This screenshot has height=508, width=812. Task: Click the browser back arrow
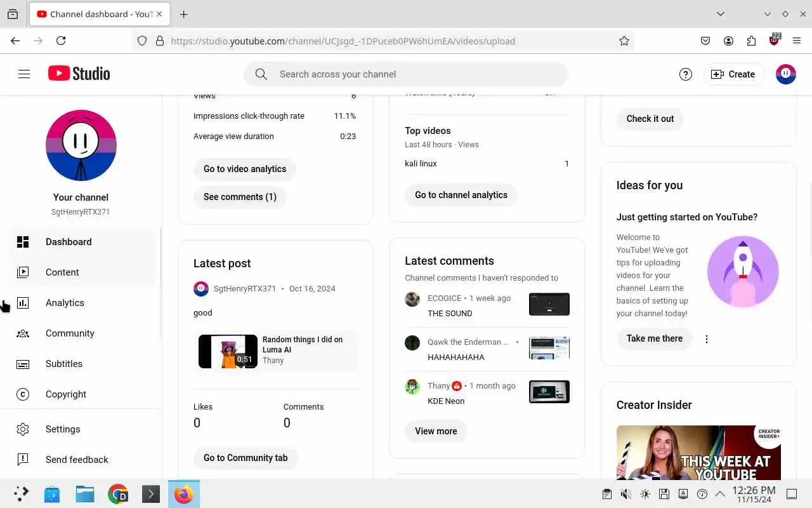[x=15, y=41]
